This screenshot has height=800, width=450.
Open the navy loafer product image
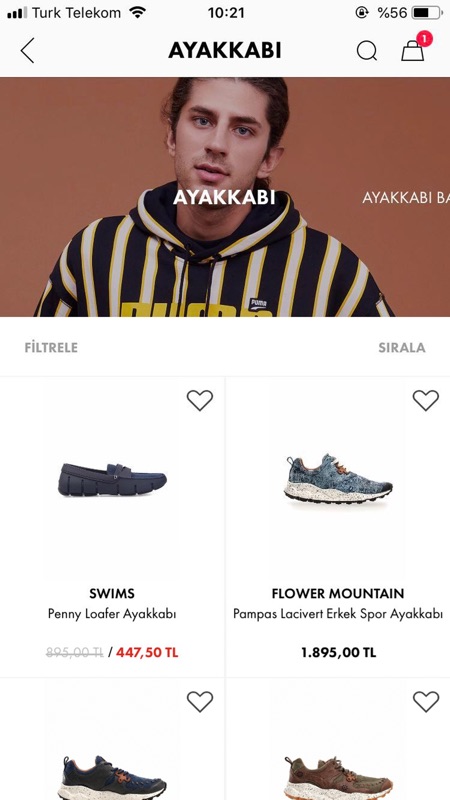click(x=112, y=480)
